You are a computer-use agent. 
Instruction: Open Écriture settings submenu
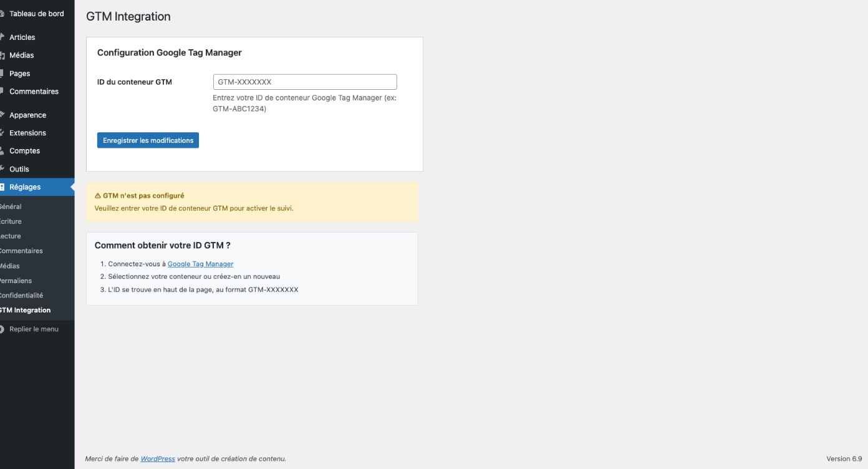click(x=11, y=221)
